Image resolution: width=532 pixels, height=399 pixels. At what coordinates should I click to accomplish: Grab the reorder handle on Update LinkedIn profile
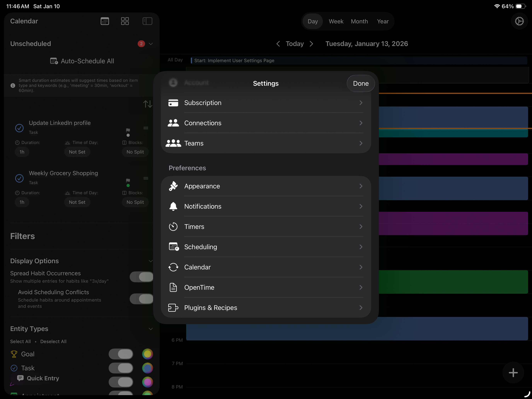[x=146, y=128]
